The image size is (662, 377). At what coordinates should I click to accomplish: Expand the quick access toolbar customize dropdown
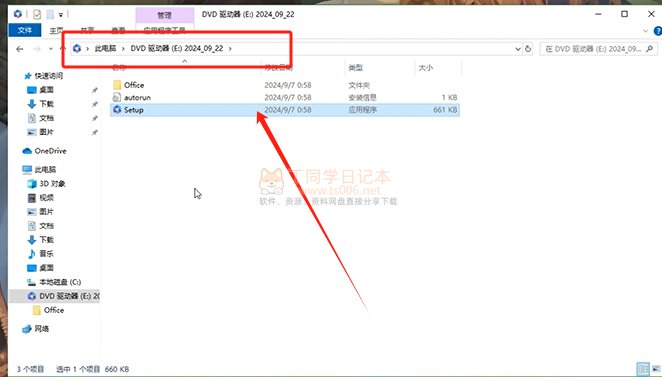tap(61, 15)
